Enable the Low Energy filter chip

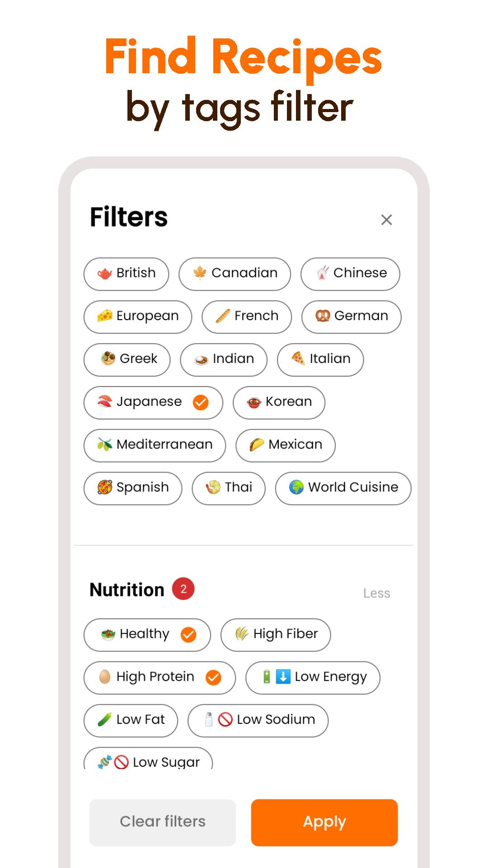coord(313,678)
